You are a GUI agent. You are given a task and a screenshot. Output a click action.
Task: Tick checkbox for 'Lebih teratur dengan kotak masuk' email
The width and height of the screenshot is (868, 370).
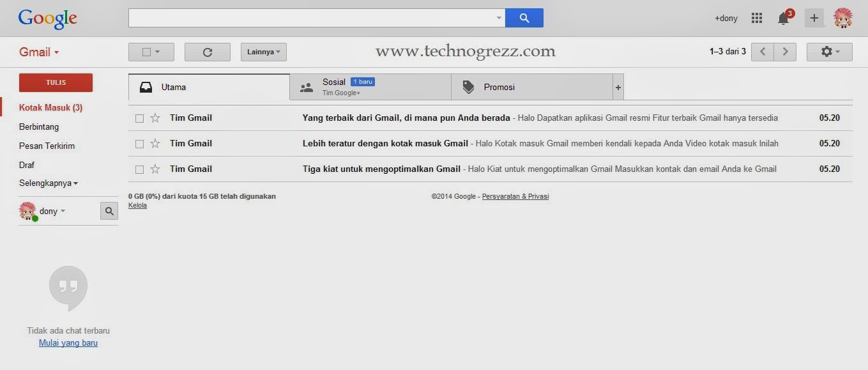click(139, 144)
